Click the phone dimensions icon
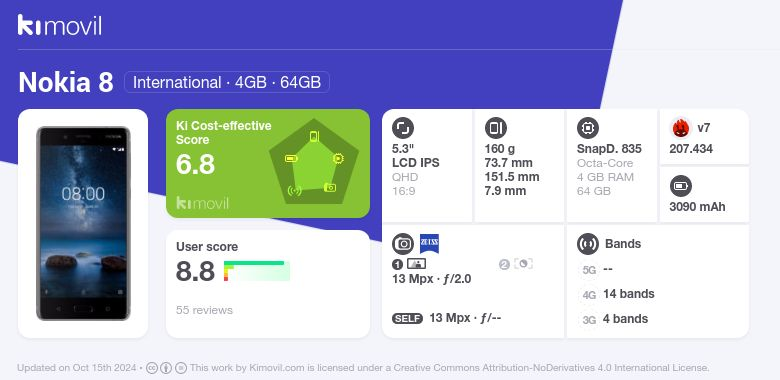The width and height of the screenshot is (780, 380). [x=495, y=128]
